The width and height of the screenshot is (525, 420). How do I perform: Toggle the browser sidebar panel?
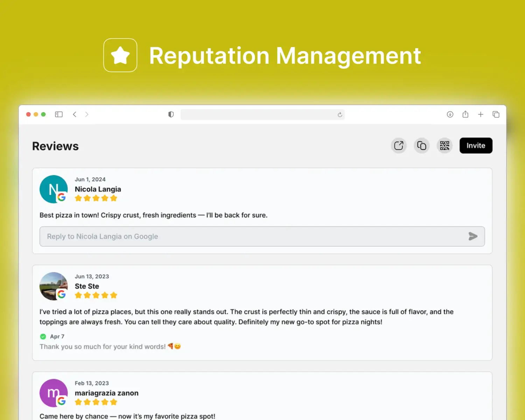(x=59, y=114)
